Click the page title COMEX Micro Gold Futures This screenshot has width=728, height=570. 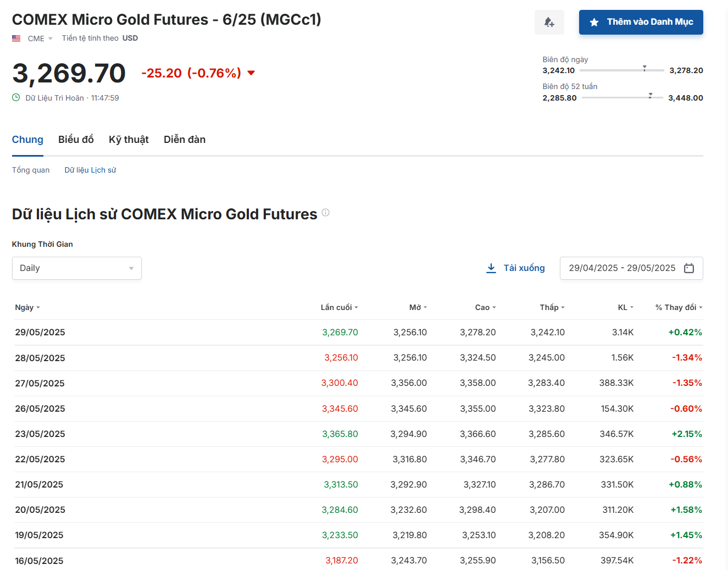(166, 20)
